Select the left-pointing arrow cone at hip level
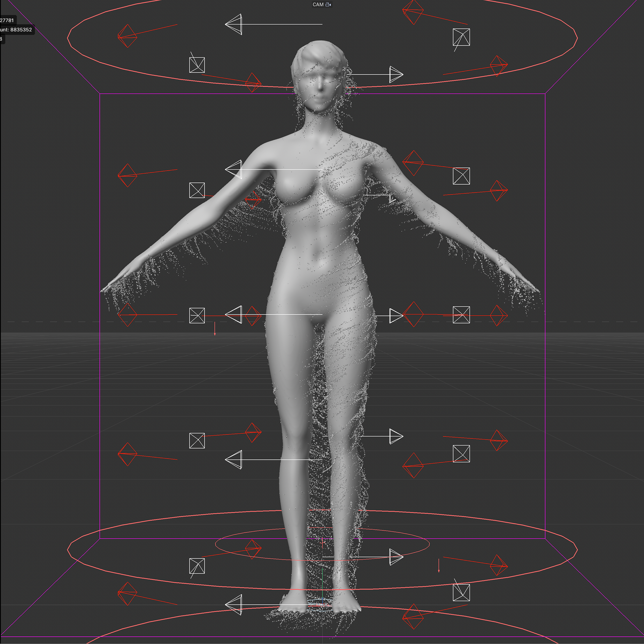The image size is (644, 644). click(234, 314)
